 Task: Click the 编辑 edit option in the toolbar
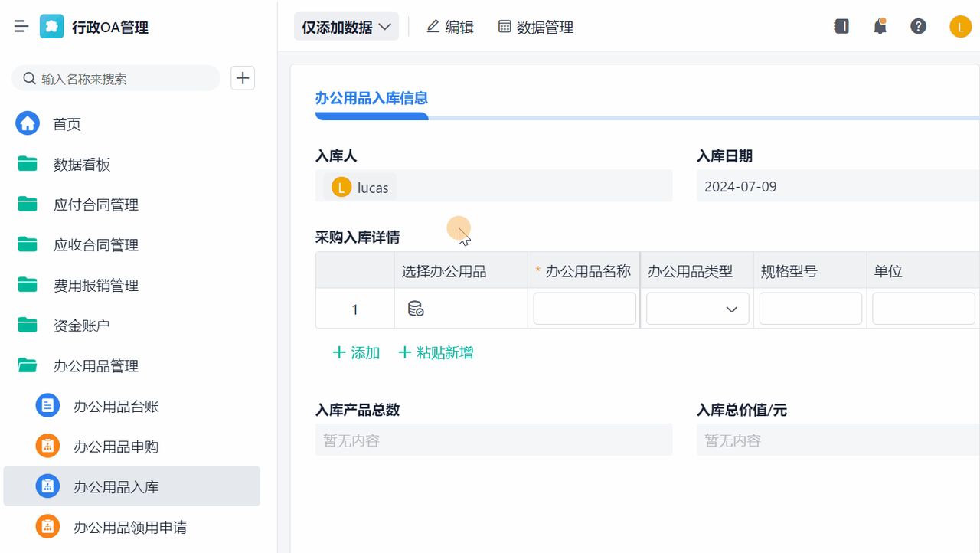pyautogui.click(x=450, y=25)
